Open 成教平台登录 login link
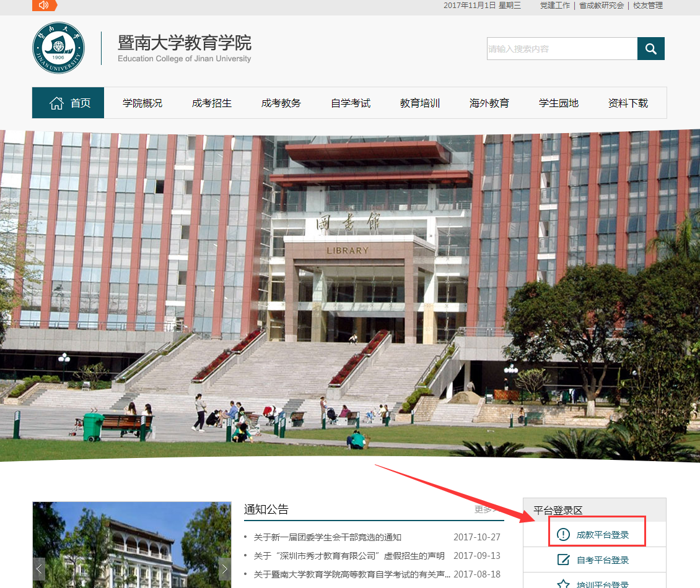The width and height of the screenshot is (700, 588). 602,535
